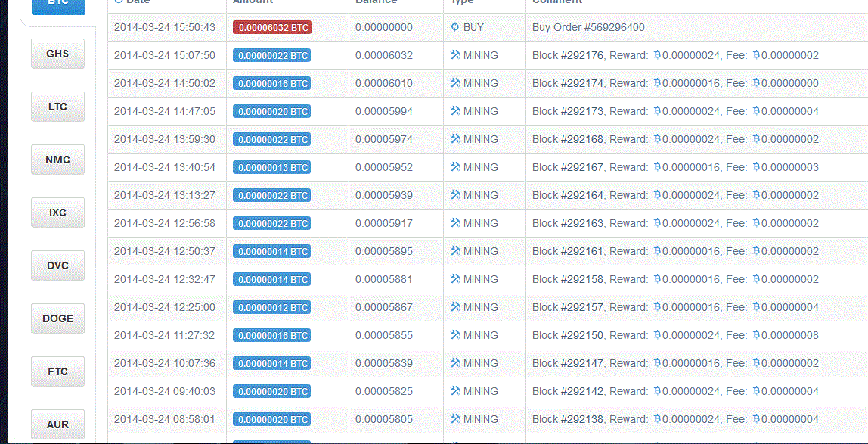The height and width of the screenshot is (444, 868).
Task: Click the mining icon for block #292147 row
Action: [455, 362]
